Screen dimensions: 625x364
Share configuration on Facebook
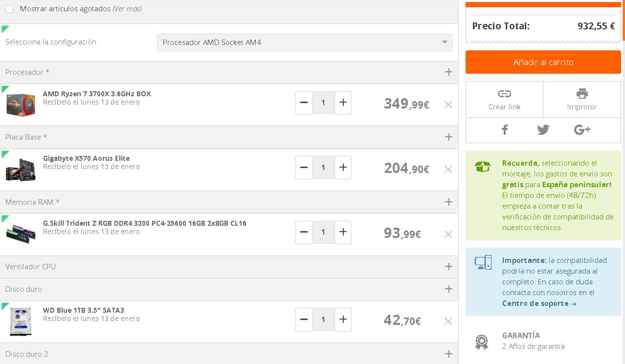click(x=505, y=129)
